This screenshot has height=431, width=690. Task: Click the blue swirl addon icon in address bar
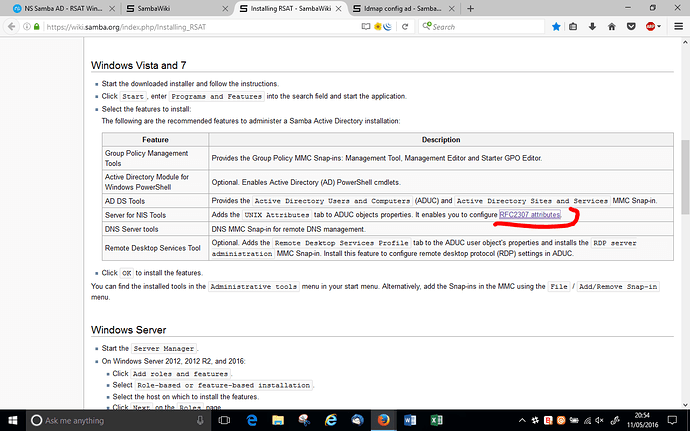click(387, 27)
